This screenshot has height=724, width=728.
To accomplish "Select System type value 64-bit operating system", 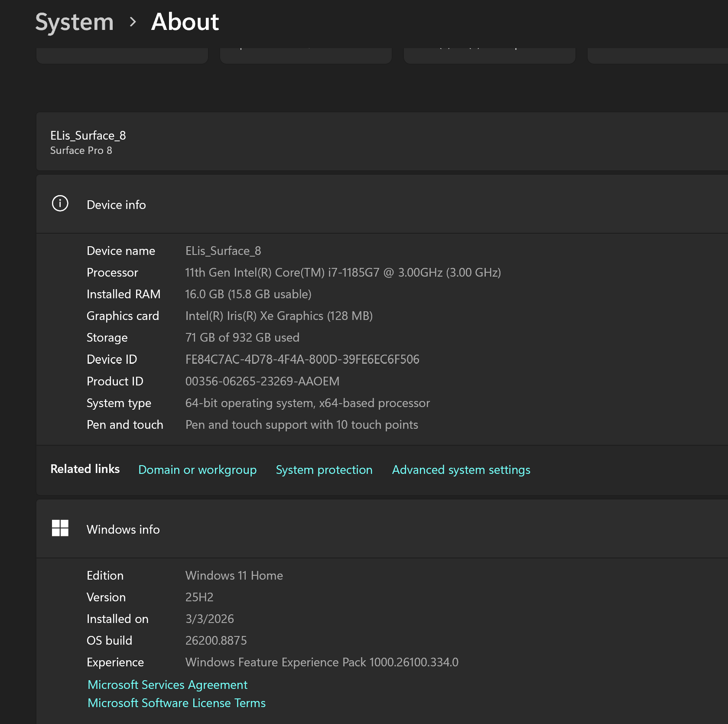I will pos(308,403).
